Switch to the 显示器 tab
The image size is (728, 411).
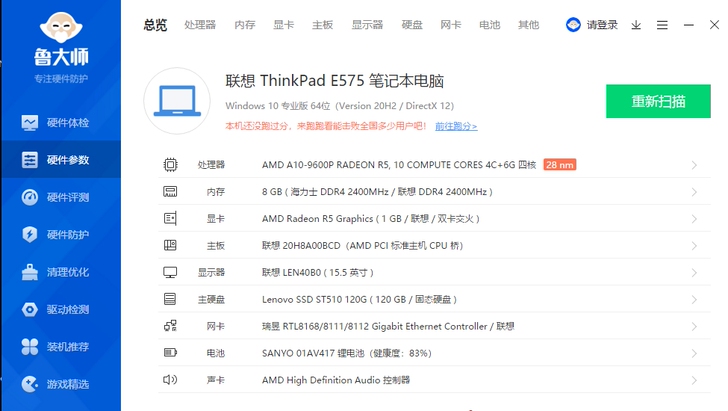(x=367, y=25)
